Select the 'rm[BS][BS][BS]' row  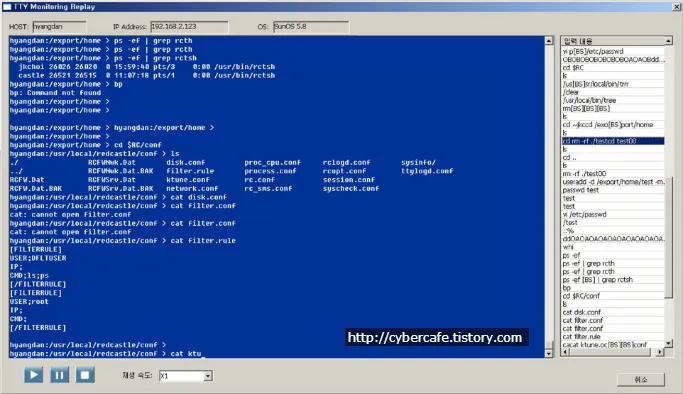tap(613, 108)
